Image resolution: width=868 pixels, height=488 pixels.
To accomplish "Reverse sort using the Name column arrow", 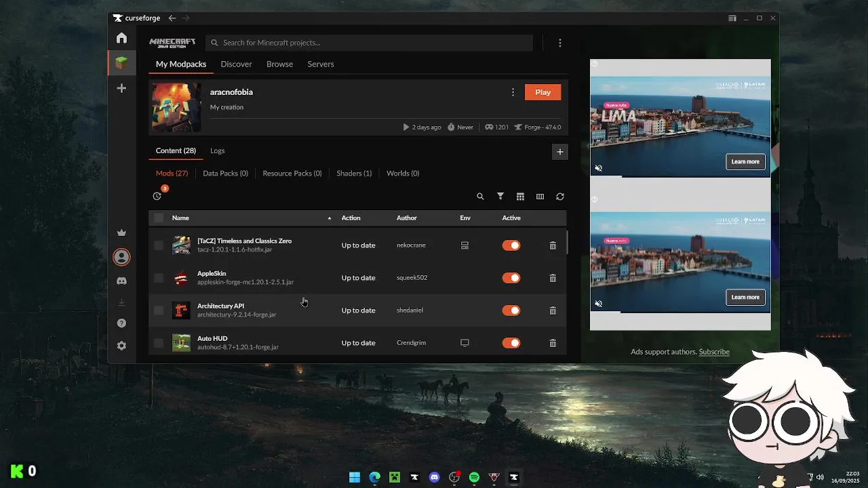I will (330, 218).
